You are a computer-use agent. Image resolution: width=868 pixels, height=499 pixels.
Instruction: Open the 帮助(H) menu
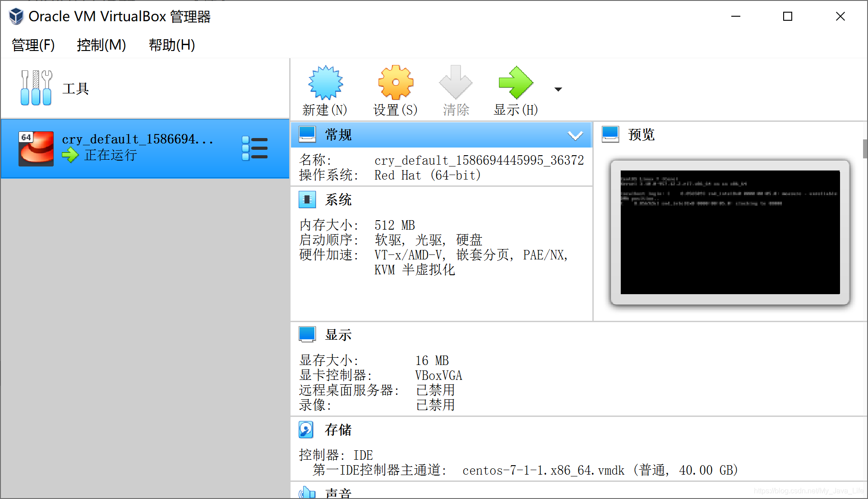pyautogui.click(x=172, y=45)
